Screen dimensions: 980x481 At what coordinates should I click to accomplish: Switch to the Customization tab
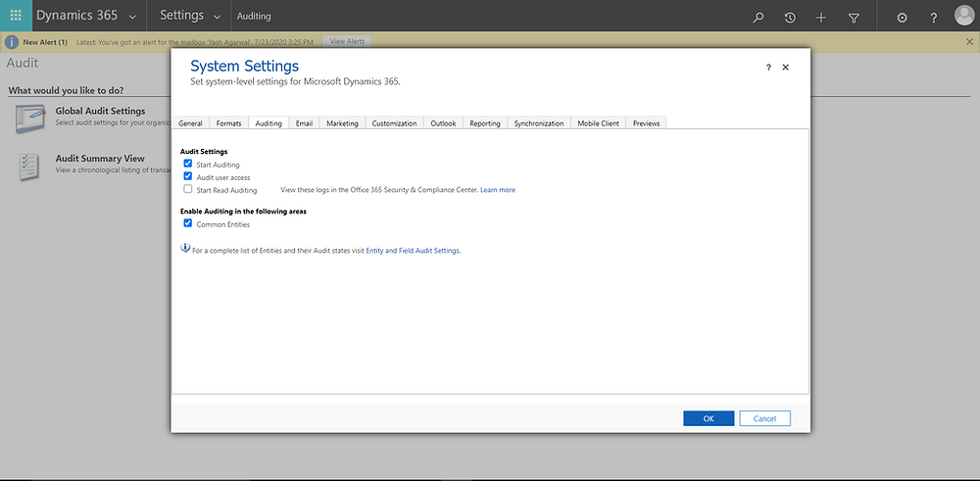pos(394,123)
